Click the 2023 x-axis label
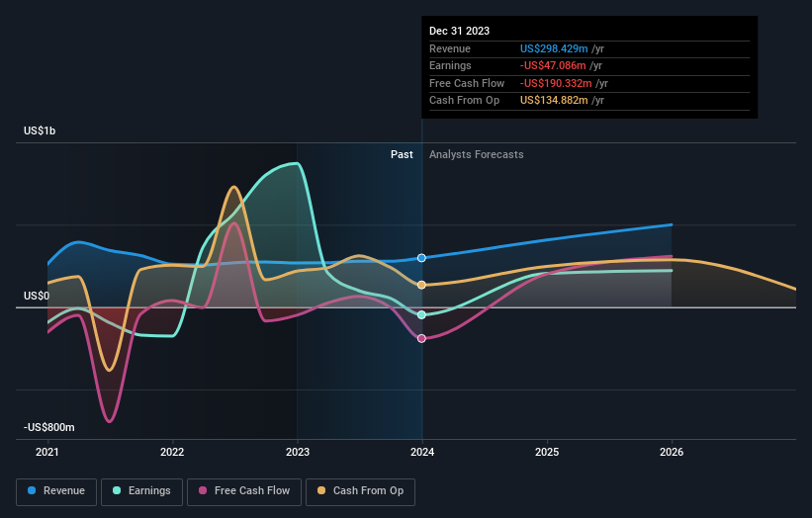The image size is (812, 518). click(298, 452)
